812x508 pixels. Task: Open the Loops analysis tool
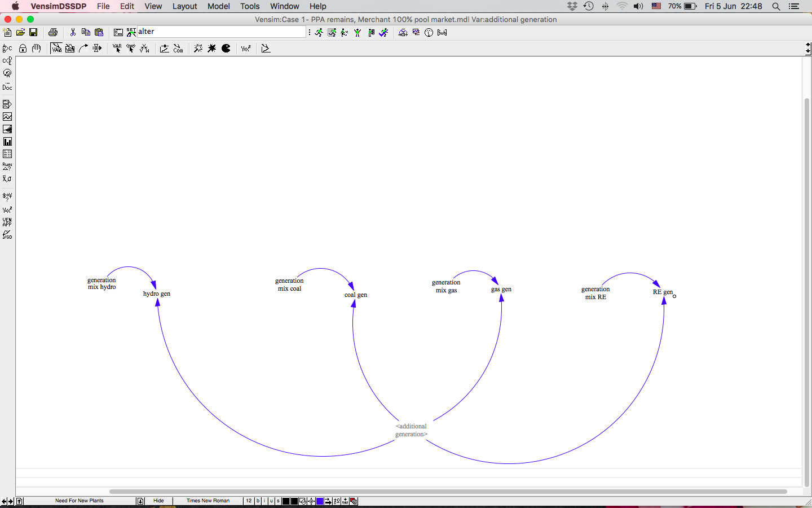(x=7, y=73)
